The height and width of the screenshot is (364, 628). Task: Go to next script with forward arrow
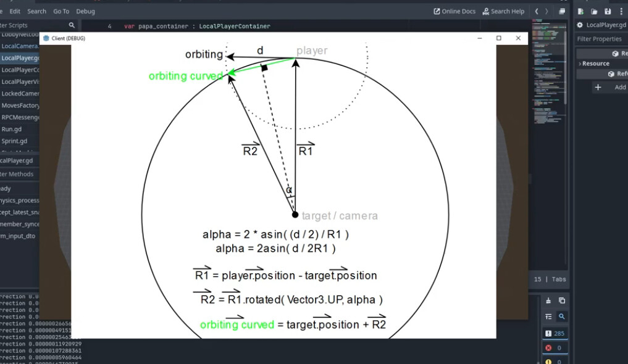point(546,11)
